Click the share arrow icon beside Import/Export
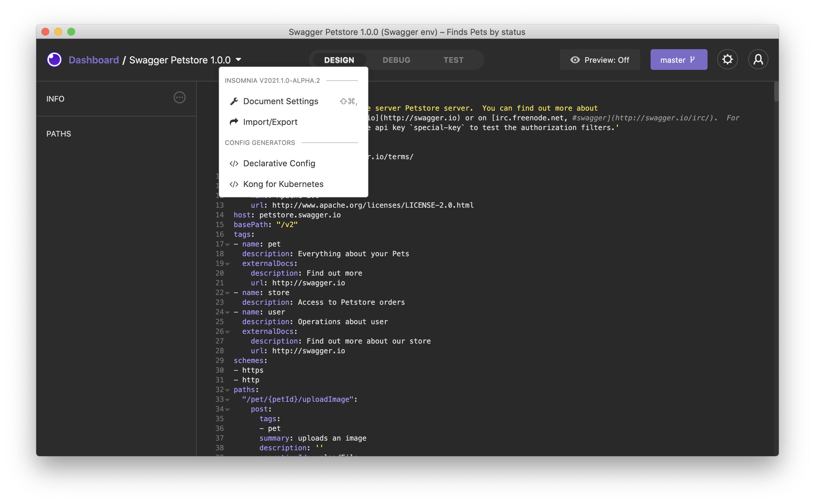This screenshot has width=815, height=504. pos(234,122)
